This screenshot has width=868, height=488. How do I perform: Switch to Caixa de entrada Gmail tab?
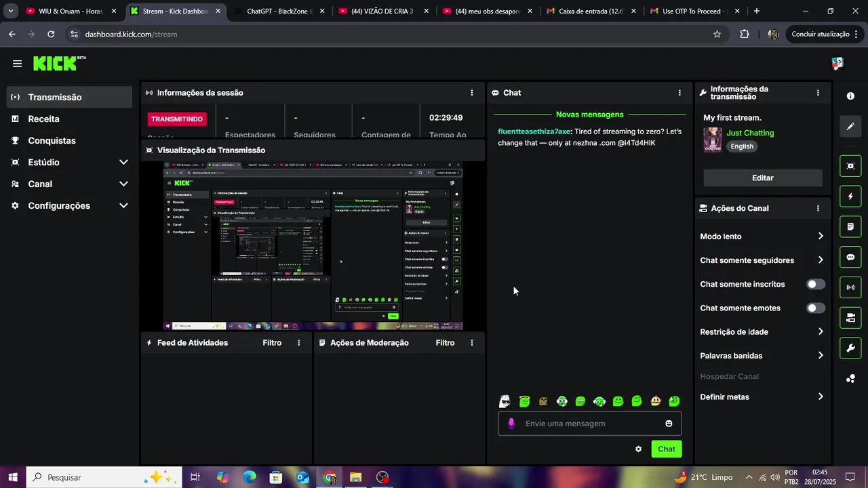pos(590,12)
